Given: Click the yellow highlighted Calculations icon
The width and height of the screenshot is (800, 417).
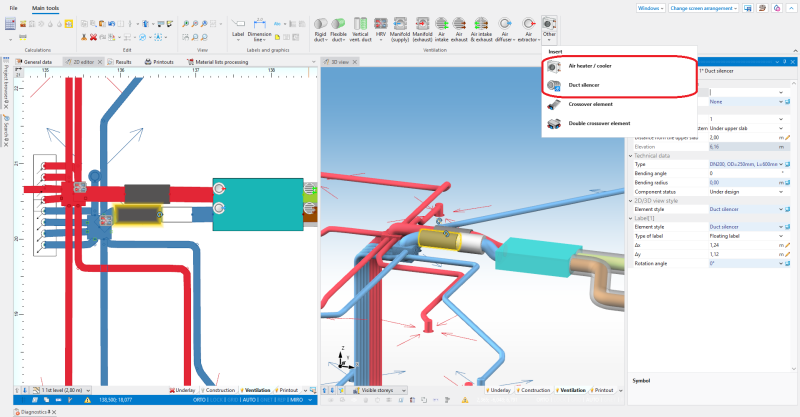Looking at the screenshot, I should pyautogui.click(x=68, y=23).
